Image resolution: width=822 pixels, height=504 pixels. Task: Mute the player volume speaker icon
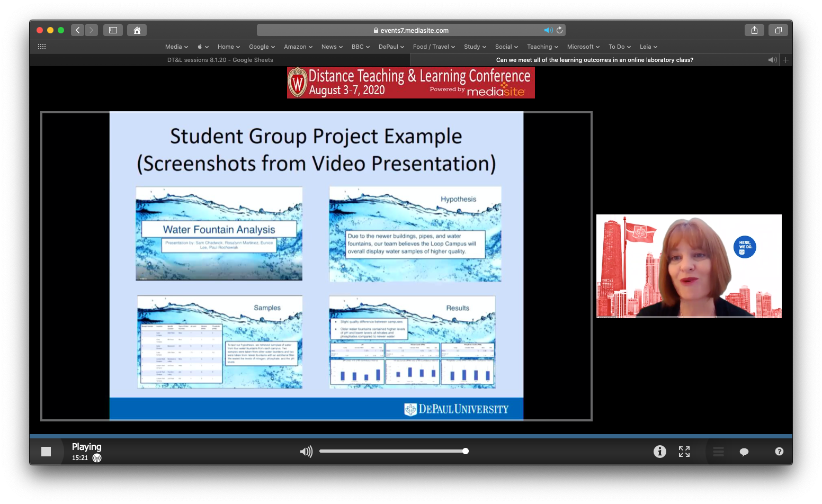click(x=306, y=452)
